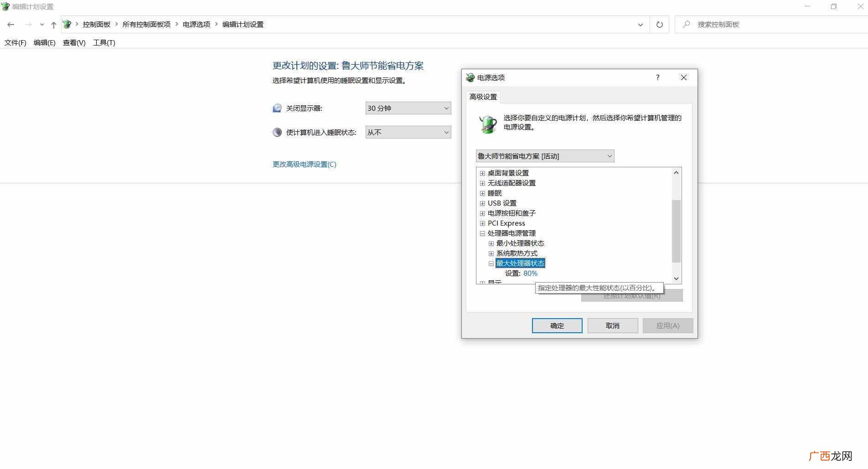
Task: Click 取消 to cancel dialog
Action: 612,325
